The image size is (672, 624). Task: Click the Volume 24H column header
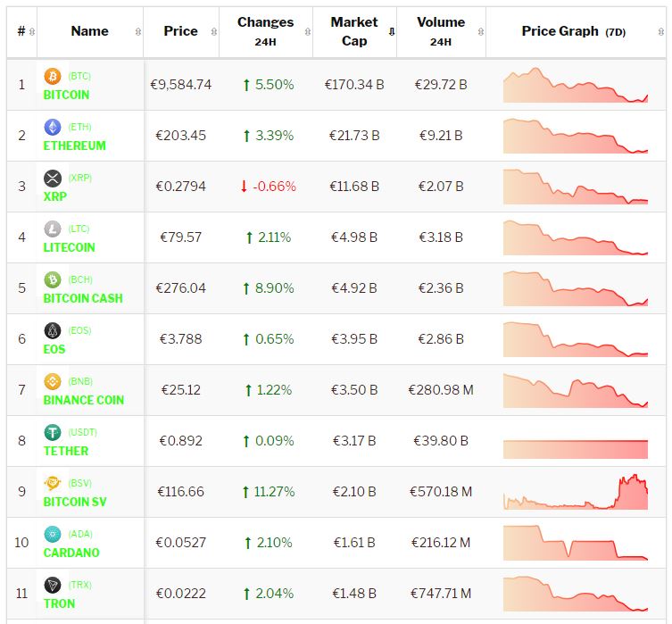point(440,31)
